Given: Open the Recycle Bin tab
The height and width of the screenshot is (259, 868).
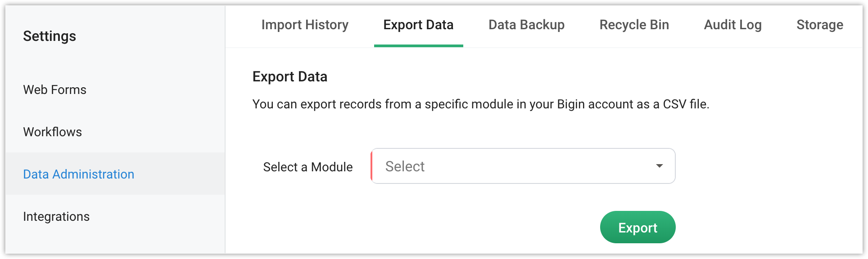Looking at the screenshot, I should pos(634,25).
